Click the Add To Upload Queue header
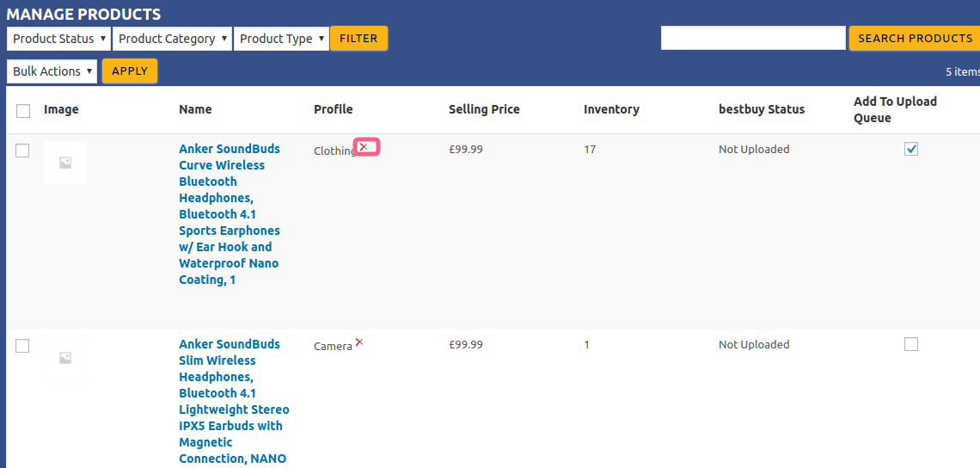 [x=895, y=109]
